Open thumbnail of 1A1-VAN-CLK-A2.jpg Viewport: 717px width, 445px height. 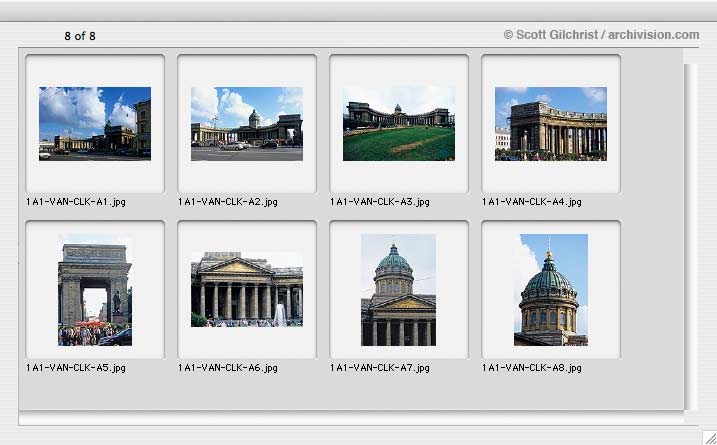pyautogui.click(x=247, y=123)
